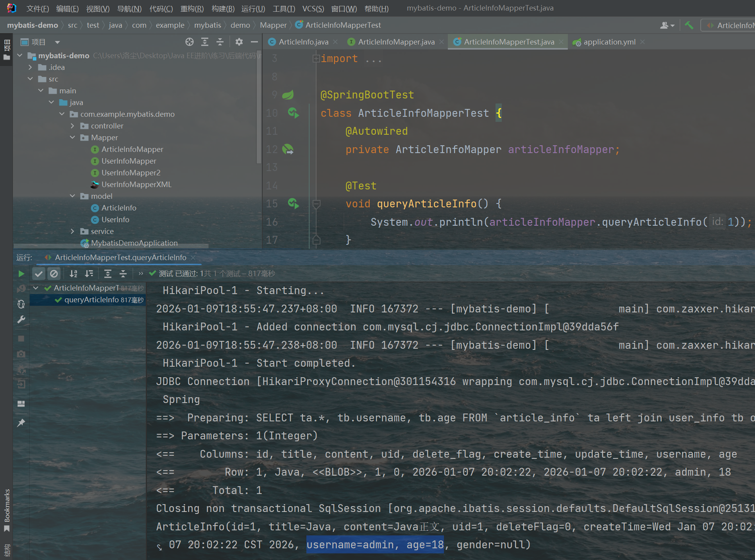Screen dimensions: 755x560
Task: Open UserInfoMapperXML file in tree
Action: [136, 184]
